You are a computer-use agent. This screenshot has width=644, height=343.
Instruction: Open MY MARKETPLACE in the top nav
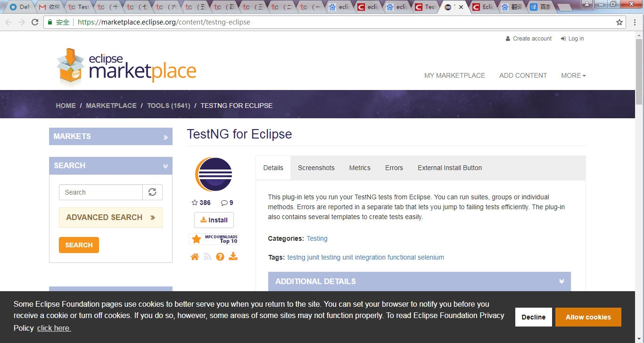click(454, 75)
